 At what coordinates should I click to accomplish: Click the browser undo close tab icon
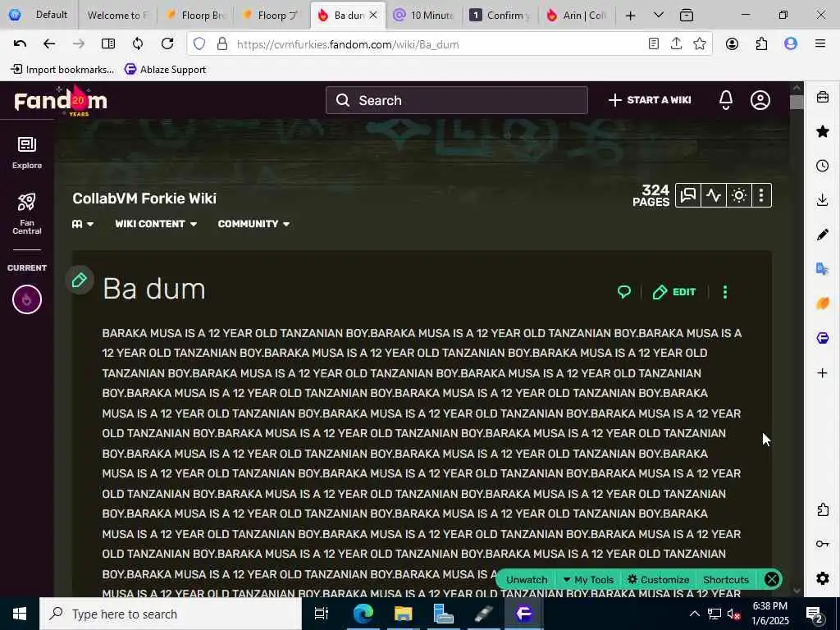(20, 44)
